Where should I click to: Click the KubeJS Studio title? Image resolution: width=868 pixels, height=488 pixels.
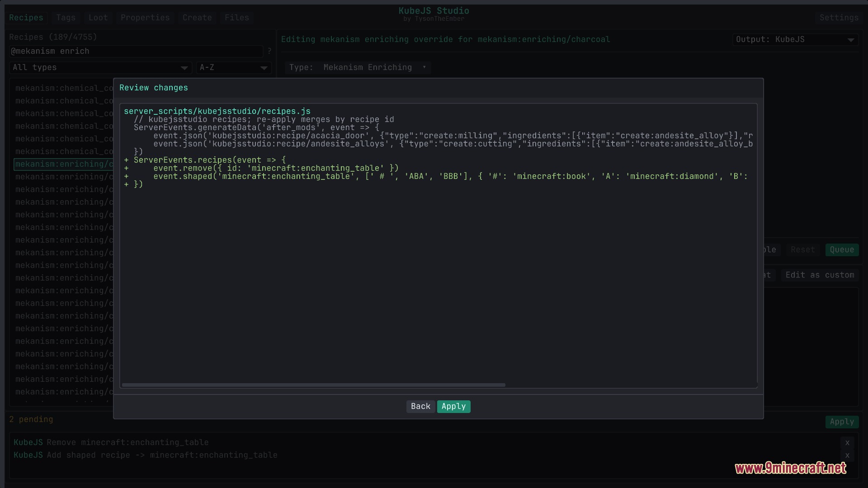click(x=434, y=11)
